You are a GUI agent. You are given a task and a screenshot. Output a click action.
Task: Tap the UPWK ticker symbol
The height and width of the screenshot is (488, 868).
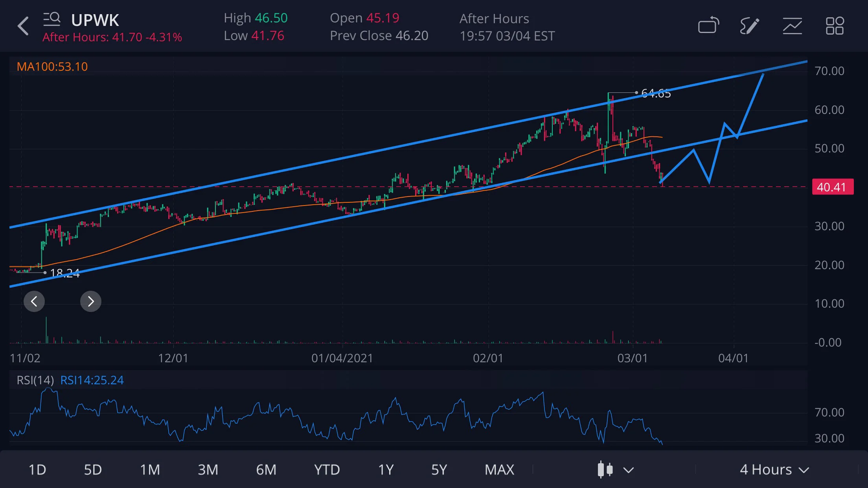point(95,20)
